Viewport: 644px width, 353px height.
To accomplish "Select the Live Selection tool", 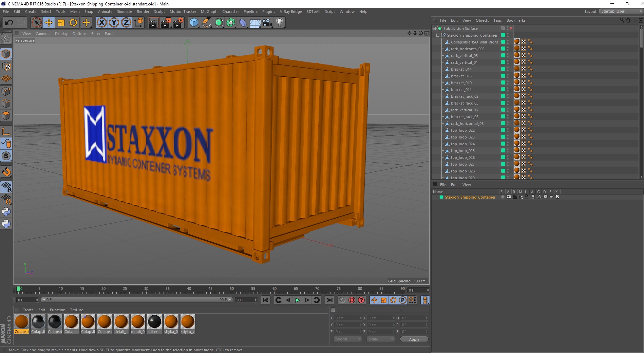I will coord(36,23).
